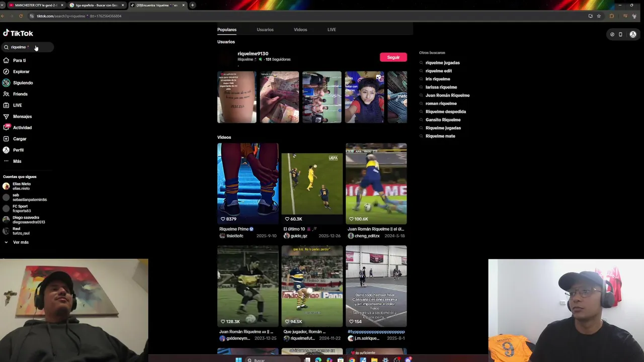Open Que jugador, Román video
Screen dimensions: 644x362
point(312,286)
